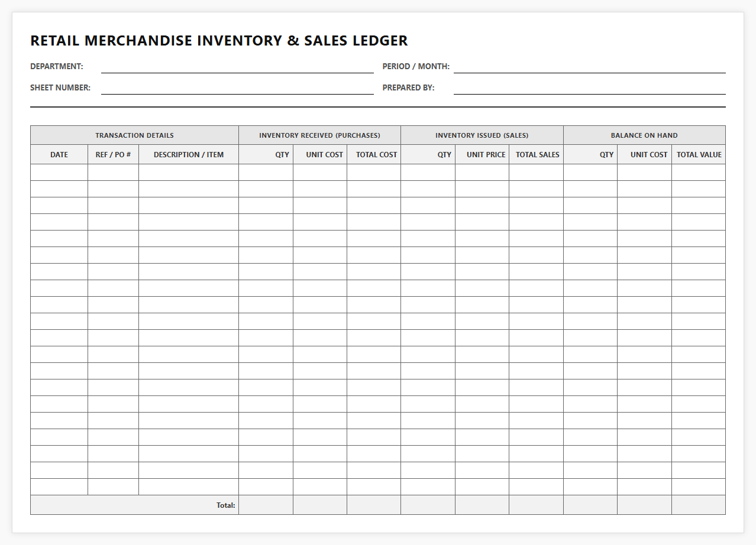Image resolution: width=756 pixels, height=545 pixels.
Task: Click the TOTAL COST column header
Action: point(374,155)
